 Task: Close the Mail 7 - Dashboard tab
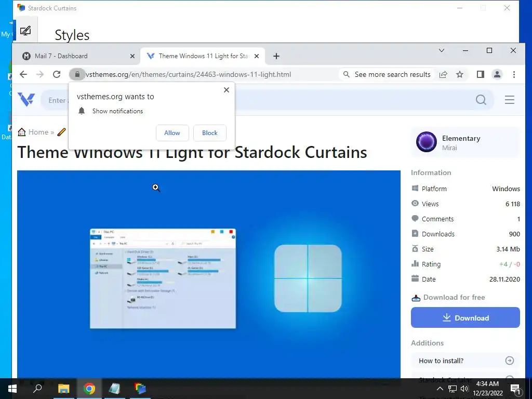tap(132, 56)
